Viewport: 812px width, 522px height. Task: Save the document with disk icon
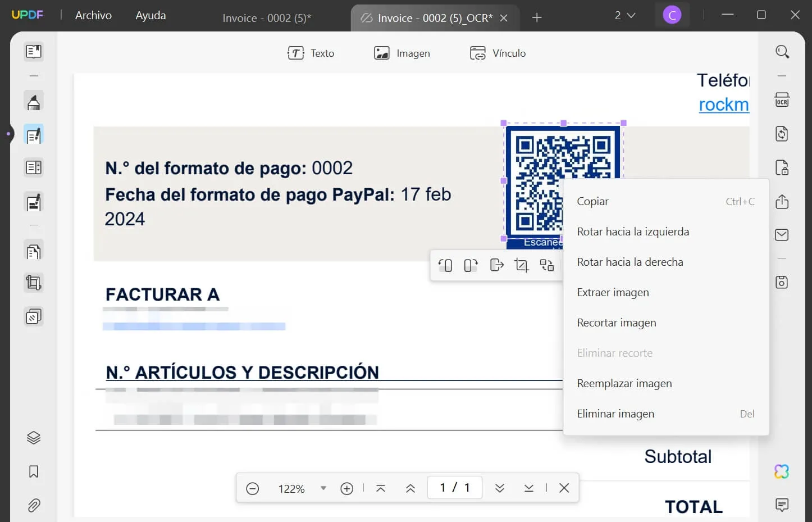pos(782,282)
